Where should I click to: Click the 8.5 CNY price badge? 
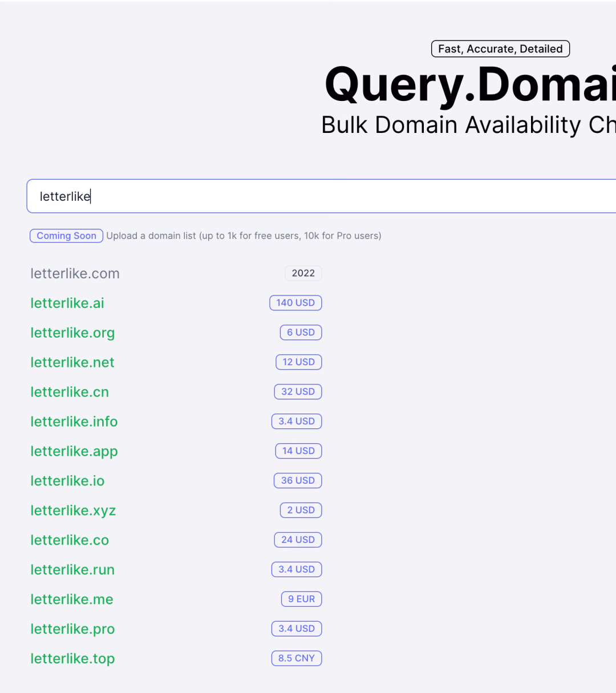(296, 659)
